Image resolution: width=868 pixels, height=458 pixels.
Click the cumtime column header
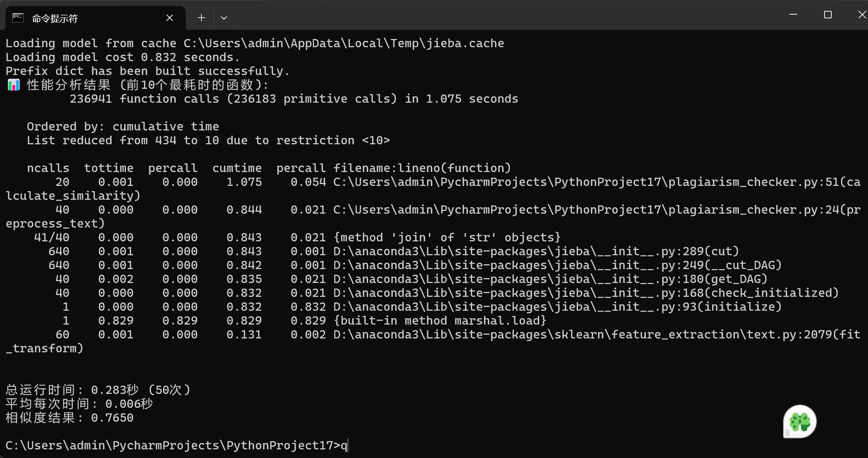click(x=237, y=168)
